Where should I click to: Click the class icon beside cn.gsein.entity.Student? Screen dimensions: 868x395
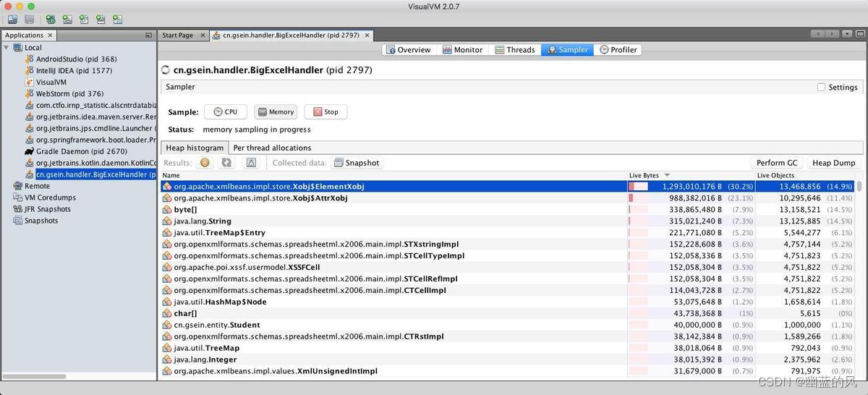pos(167,325)
